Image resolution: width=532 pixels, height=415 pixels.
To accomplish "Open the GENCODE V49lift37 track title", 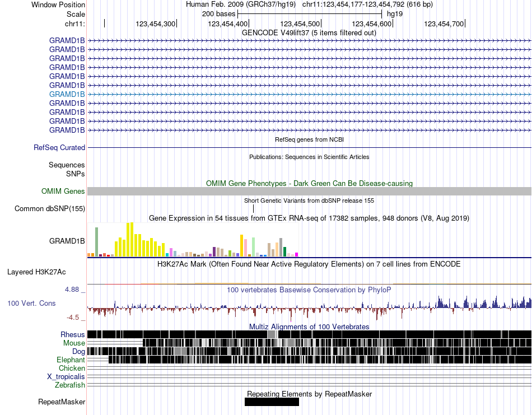I will [x=309, y=33].
